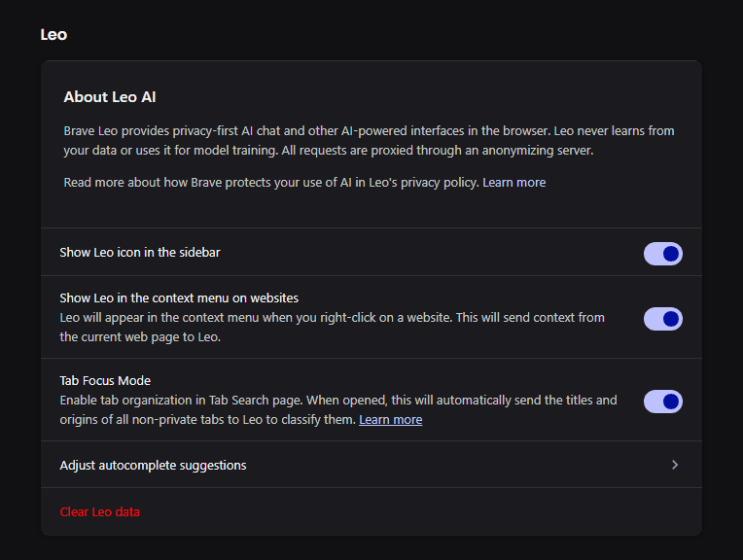743x560 pixels.
Task: Click the Show Leo icon in sidebar label
Action: [140, 253]
